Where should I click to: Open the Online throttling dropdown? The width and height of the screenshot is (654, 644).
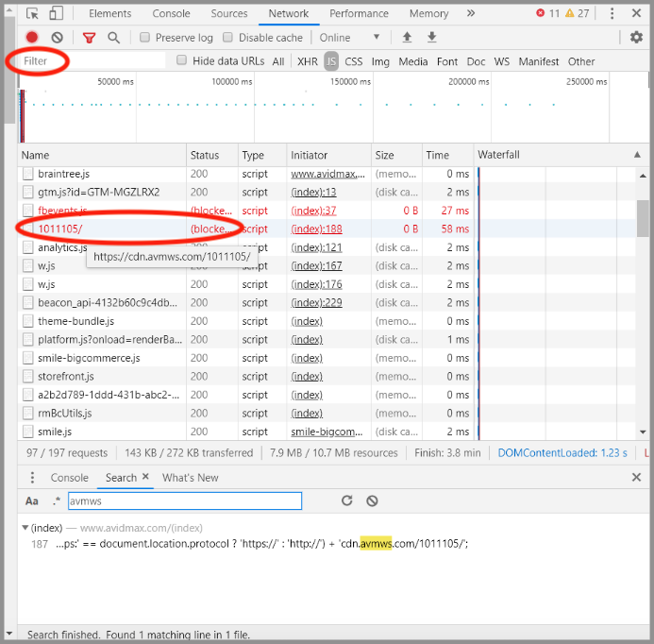click(349, 38)
